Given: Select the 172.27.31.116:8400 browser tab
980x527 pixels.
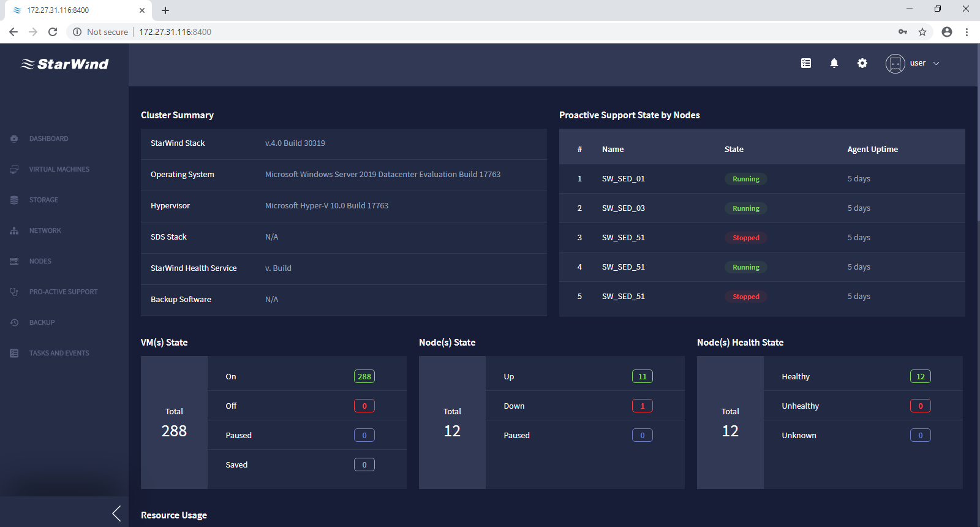Looking at the screenshot, I should (x=78, y=10).
